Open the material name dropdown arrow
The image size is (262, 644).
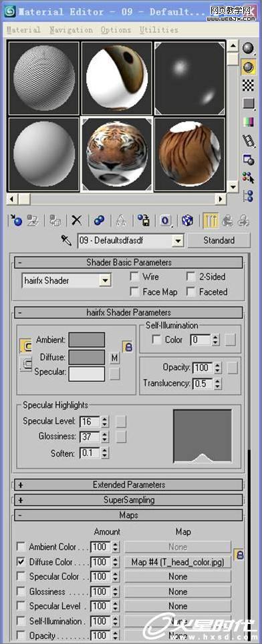click(178, 241)
